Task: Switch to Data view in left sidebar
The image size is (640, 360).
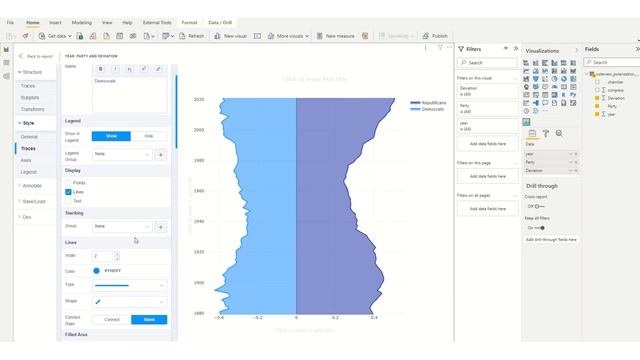Action: [6, 63]
